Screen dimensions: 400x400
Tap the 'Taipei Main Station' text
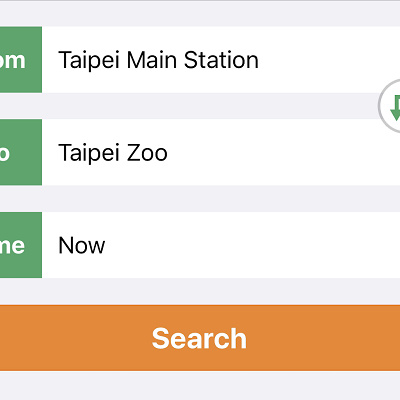(x=158, y=61)
